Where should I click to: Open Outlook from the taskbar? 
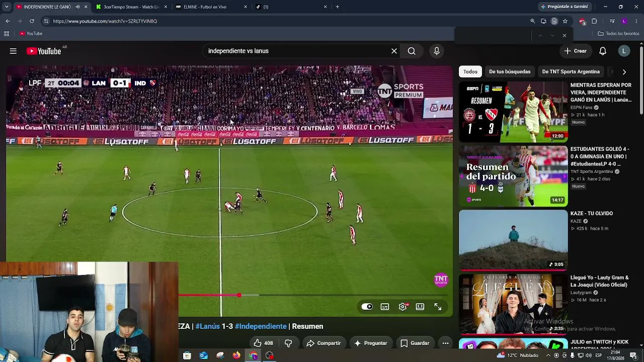pos(203,355)
